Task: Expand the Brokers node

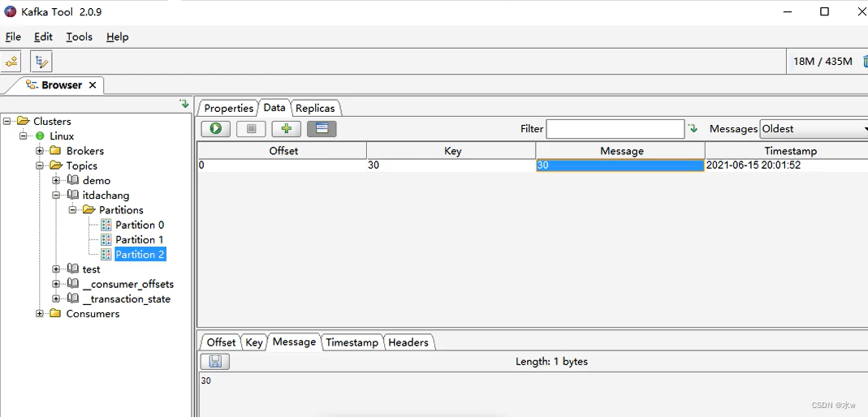Action: pyautogui.click(x=40, y=150)
